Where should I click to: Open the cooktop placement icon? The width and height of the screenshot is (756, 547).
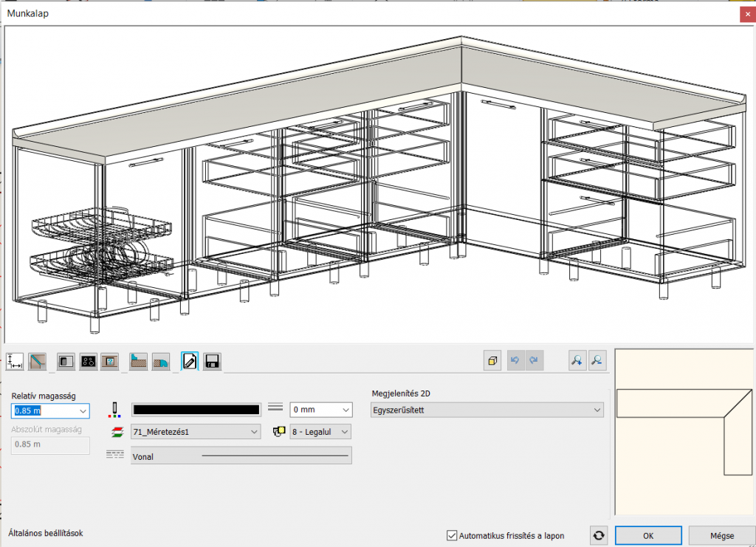pyautogui.click(x=89, y=361)
